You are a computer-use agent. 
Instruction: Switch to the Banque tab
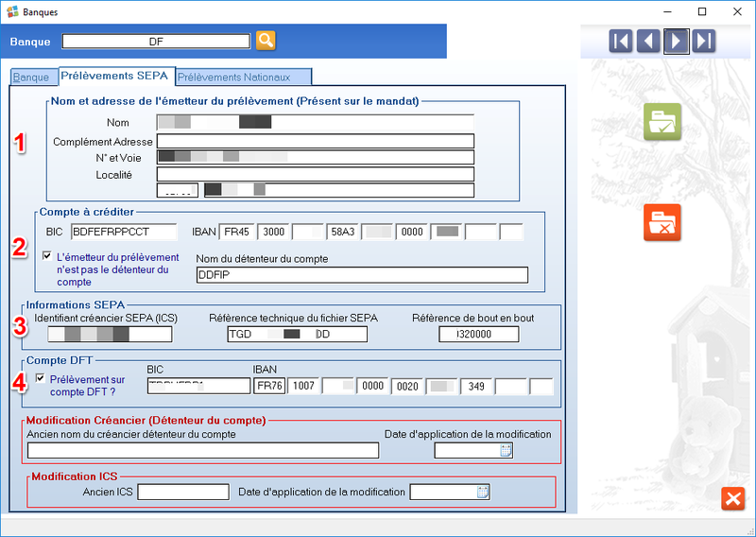31,77
